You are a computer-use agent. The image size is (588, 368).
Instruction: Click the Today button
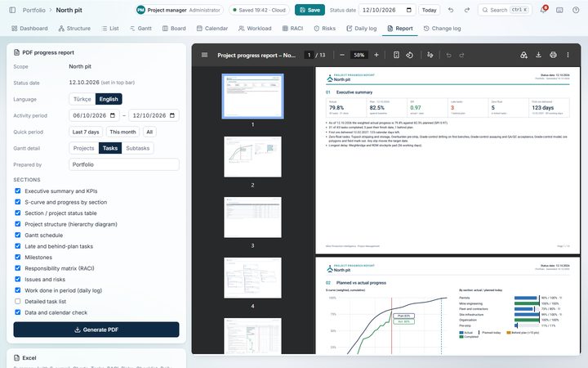pos(429,10)
